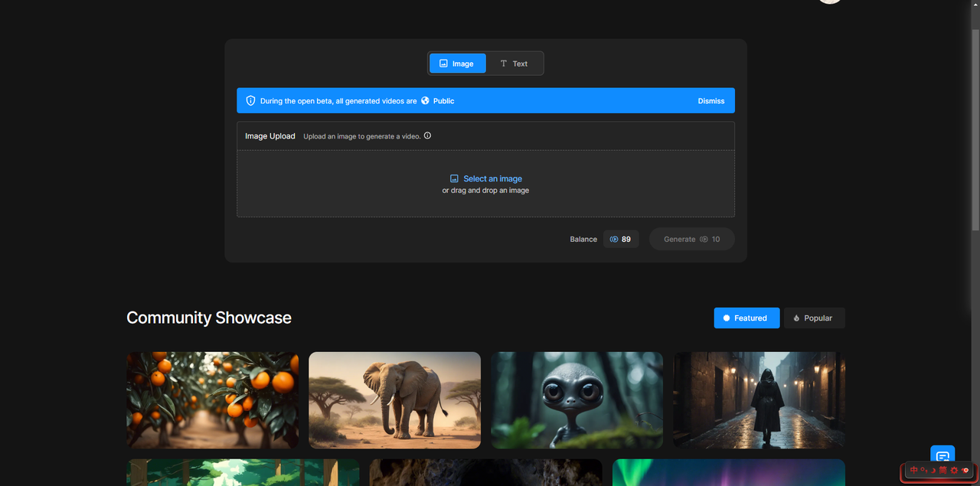This screenshot has width=980, height=486.
Task: Switch to the Image input tab
Action: tap(457, 64)
